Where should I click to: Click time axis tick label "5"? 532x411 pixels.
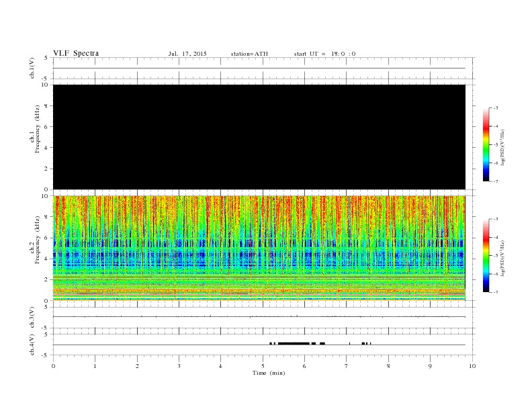[x=263, y=366]
